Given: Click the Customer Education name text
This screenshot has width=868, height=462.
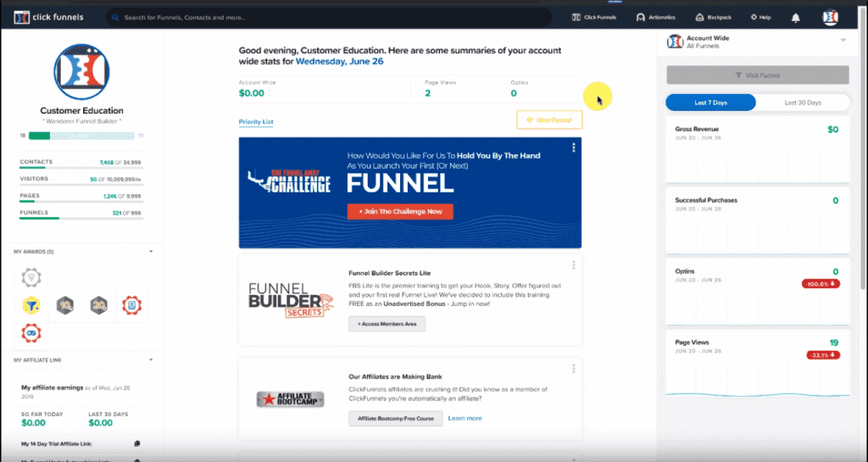Looking at the screenshot, I should tap(81, 111).
